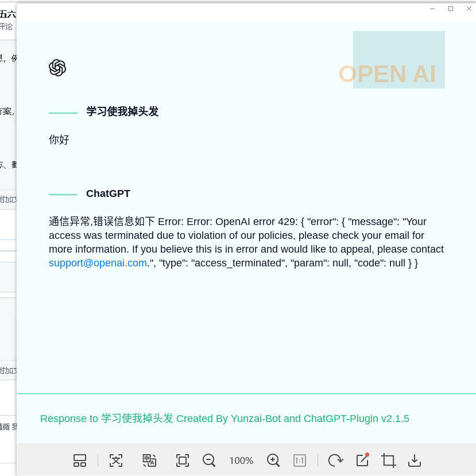Zoom in with the plus magnifier
Image resolution: width=476 pixels, height=476 pixels.
tap(273, 460)
